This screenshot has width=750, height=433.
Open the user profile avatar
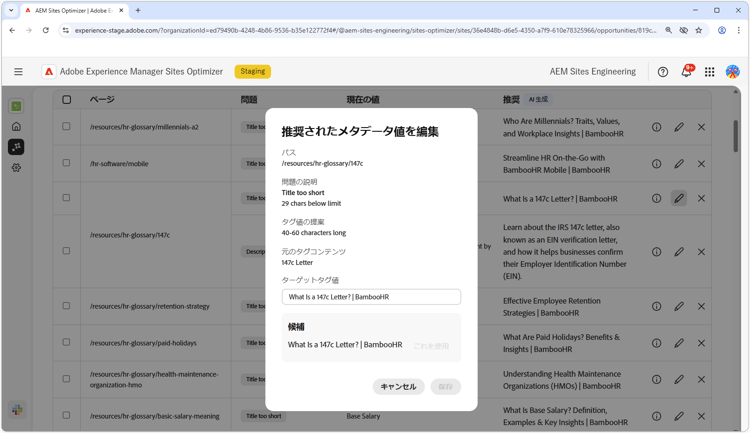click(732, 71)
